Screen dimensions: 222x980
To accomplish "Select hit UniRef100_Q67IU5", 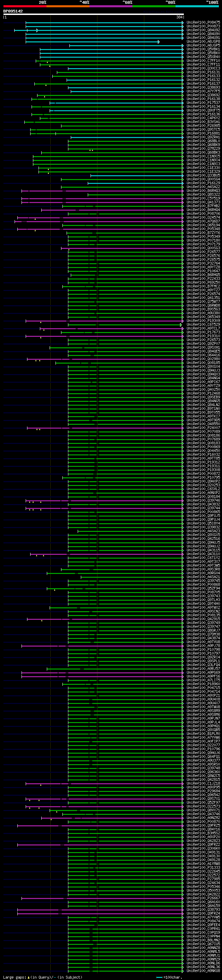I will (x=203, y=944).
